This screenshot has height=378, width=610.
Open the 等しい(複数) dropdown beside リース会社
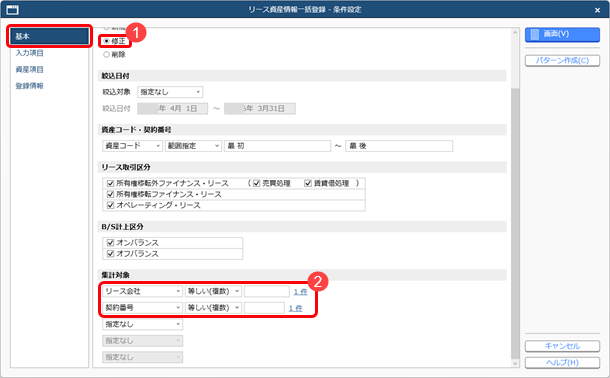(214, 291)
